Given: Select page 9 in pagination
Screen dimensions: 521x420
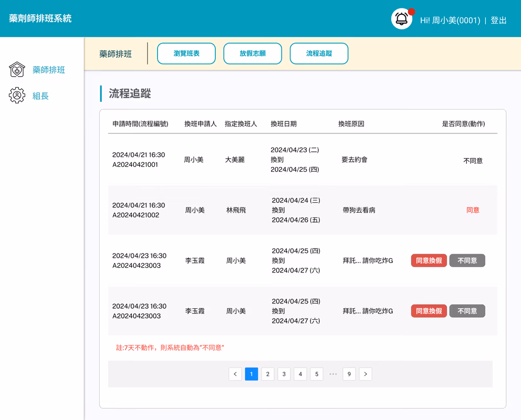Looking at the screenshot, I should [349, 374].
